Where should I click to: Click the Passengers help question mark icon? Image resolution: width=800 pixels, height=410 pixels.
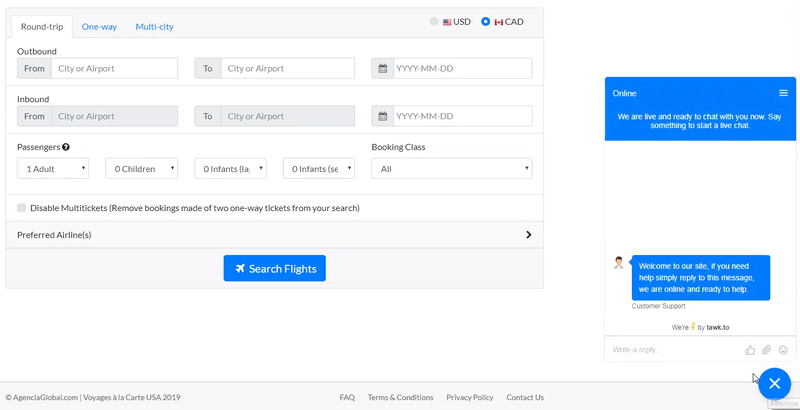[x=66, y=147]
